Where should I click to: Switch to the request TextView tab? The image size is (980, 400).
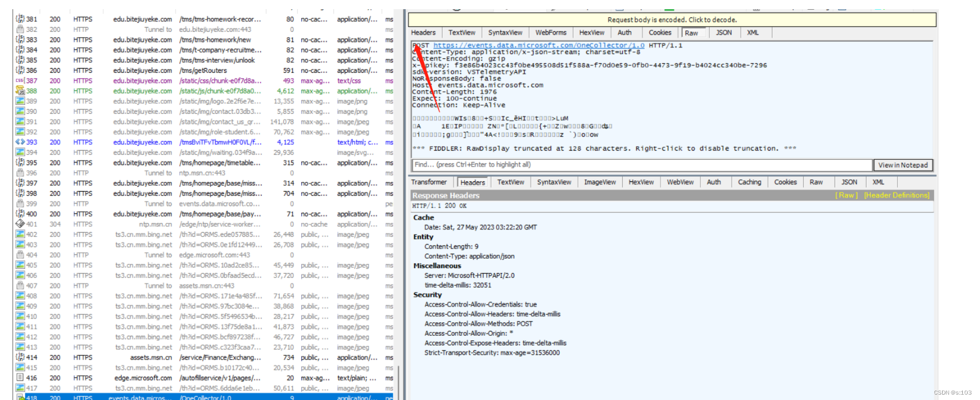(462, 33)
